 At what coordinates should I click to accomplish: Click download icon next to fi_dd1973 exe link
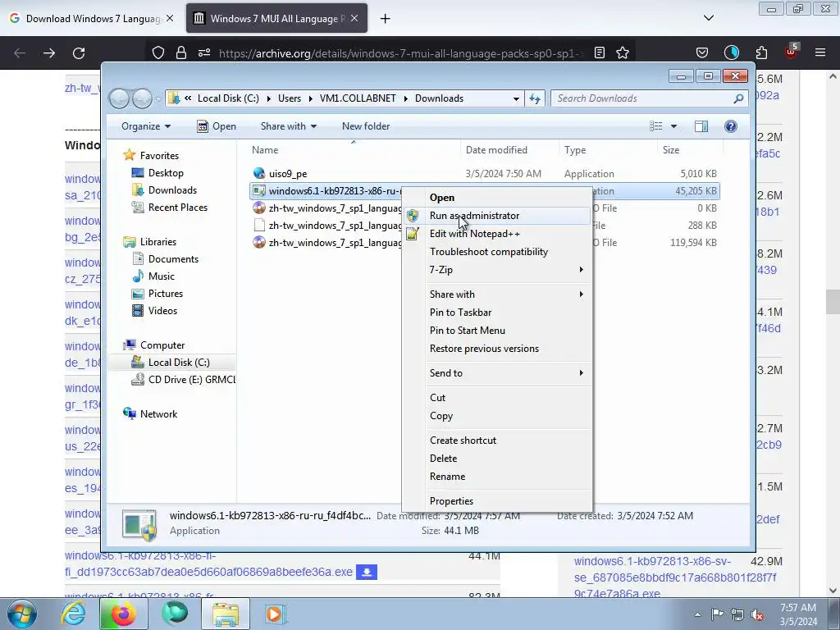click(x=367, y=572)
